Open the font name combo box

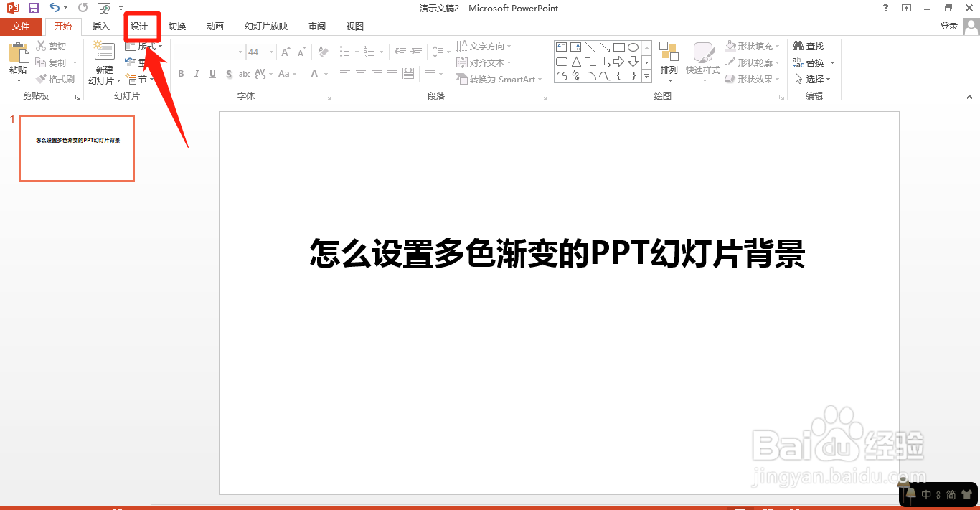pyautogui.click(x=209, y=52)
